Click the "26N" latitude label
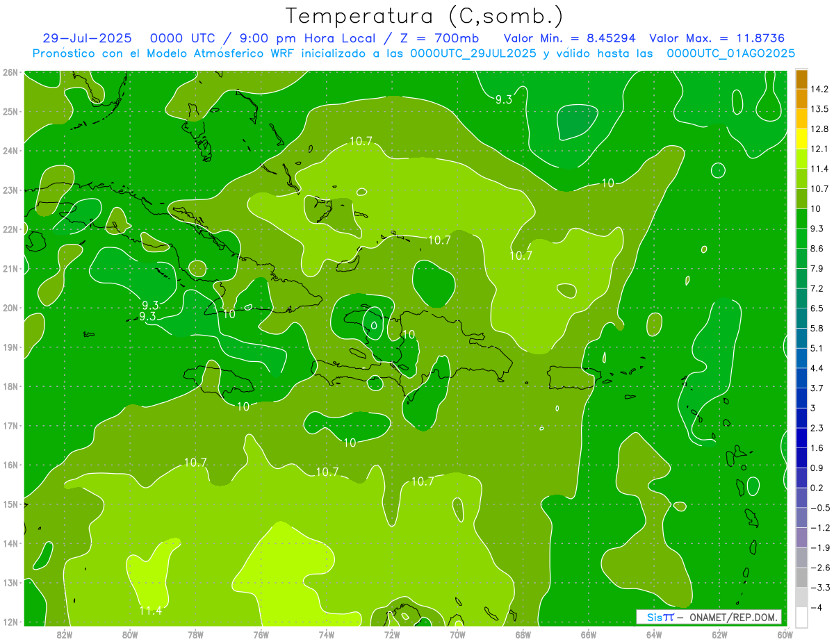 (x=10, y=72)
